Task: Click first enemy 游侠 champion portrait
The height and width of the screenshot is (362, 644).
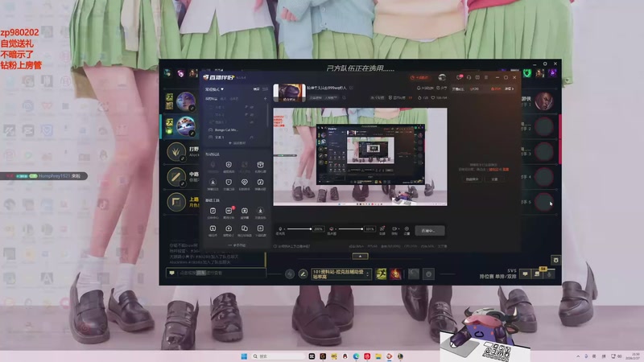Action: (x=543, y=101)
